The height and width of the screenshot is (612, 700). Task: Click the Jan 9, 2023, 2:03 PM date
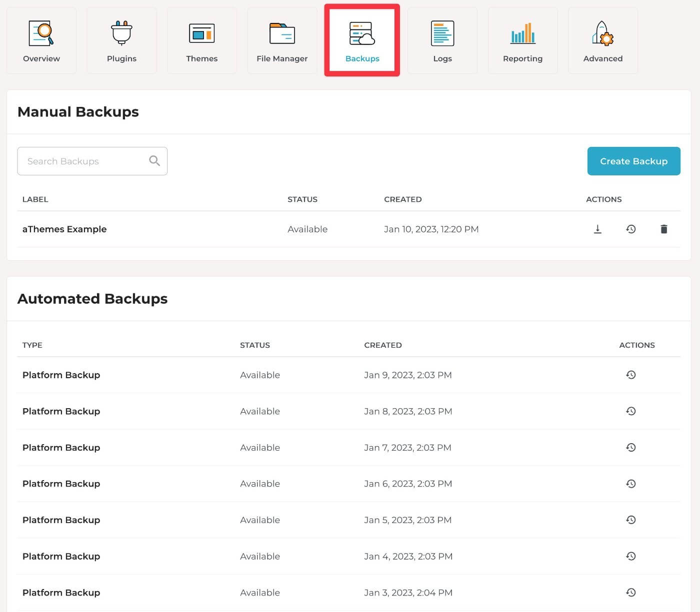click(408, 375)
